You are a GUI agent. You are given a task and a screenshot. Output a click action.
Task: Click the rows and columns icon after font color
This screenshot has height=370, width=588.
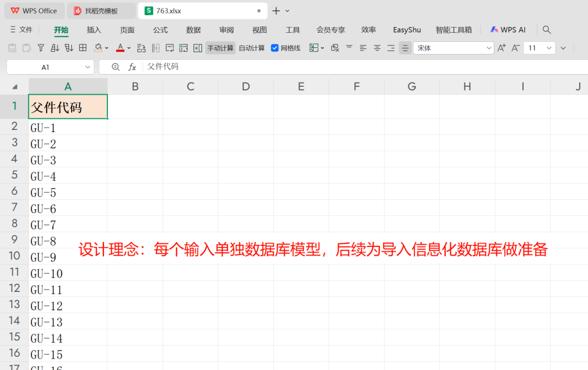point(141,48)
